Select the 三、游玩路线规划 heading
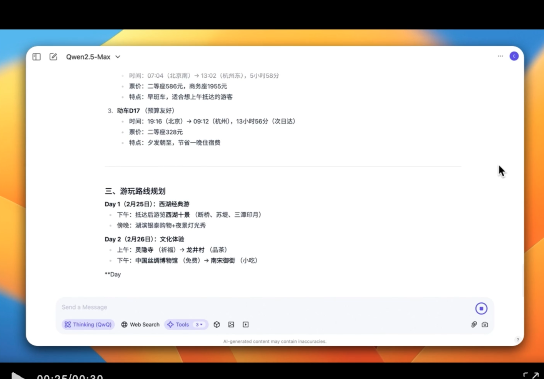544x379 pixels. click(135, 191)
